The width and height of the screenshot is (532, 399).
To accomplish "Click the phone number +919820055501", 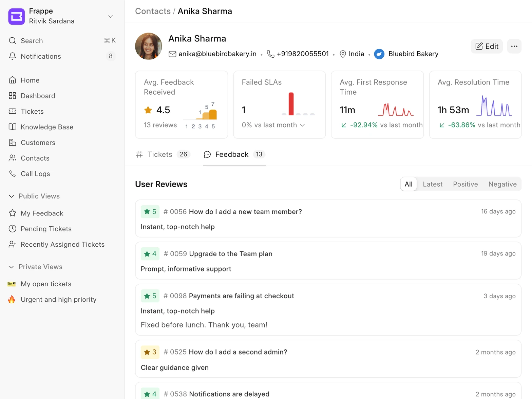I will coord(303,54).
